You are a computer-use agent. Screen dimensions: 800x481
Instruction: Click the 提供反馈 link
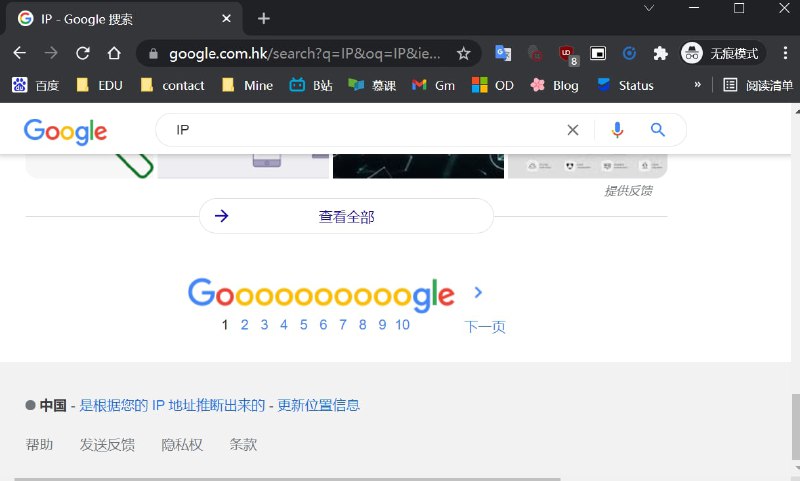[x=629, y=191]
